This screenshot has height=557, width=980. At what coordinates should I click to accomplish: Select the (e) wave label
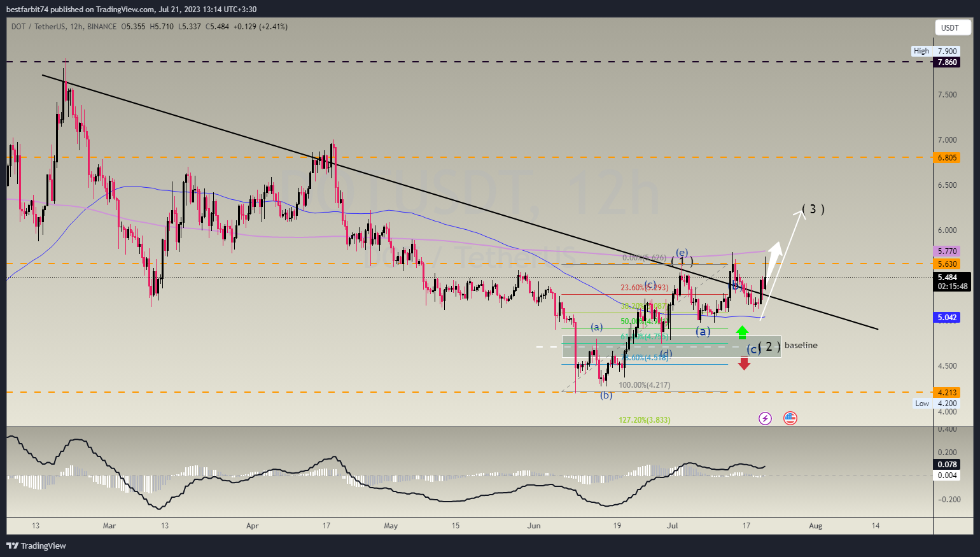(x=682, y=252)
